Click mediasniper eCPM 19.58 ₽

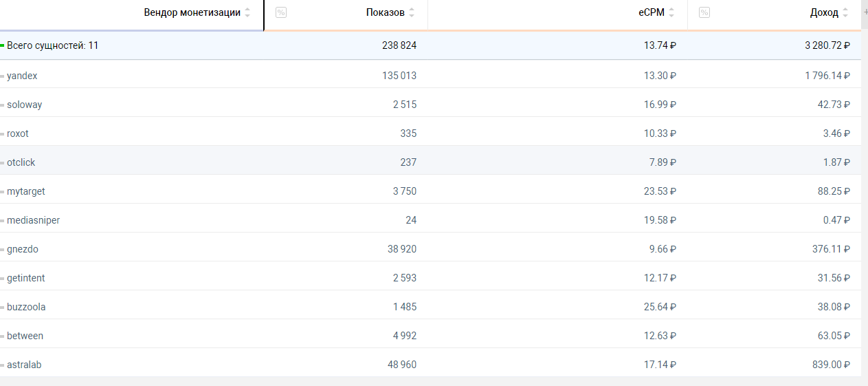click(660, 220)
